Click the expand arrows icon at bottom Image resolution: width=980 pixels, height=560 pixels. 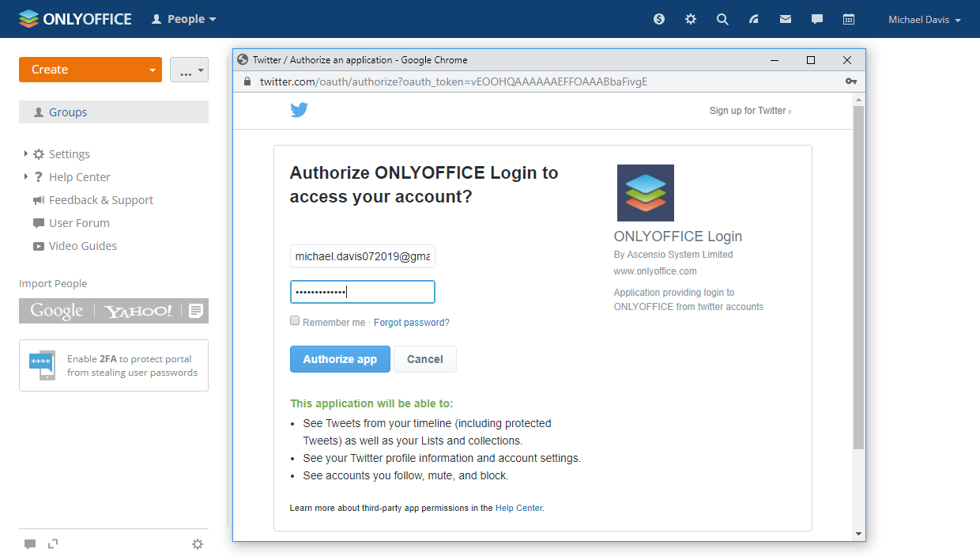coord(53,543)
